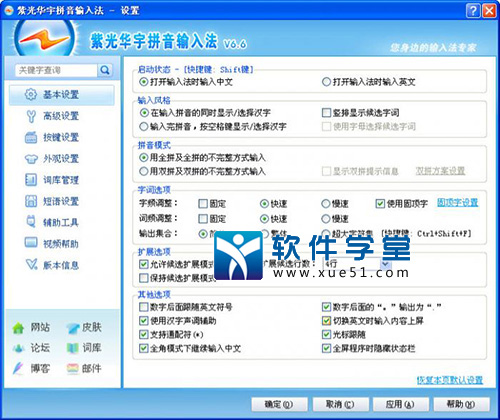Click the 帮助(H) button
500x420 pixels.
click(461, 405)
